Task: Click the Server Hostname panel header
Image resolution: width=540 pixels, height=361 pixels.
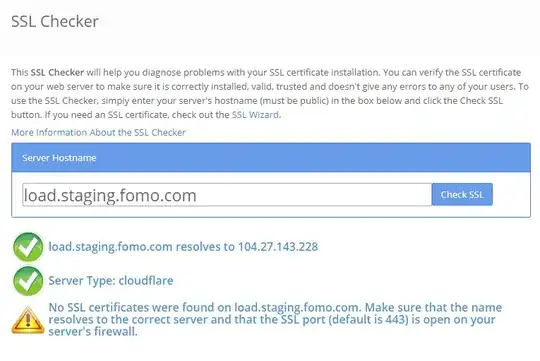Action: click(x=271, y=158)
